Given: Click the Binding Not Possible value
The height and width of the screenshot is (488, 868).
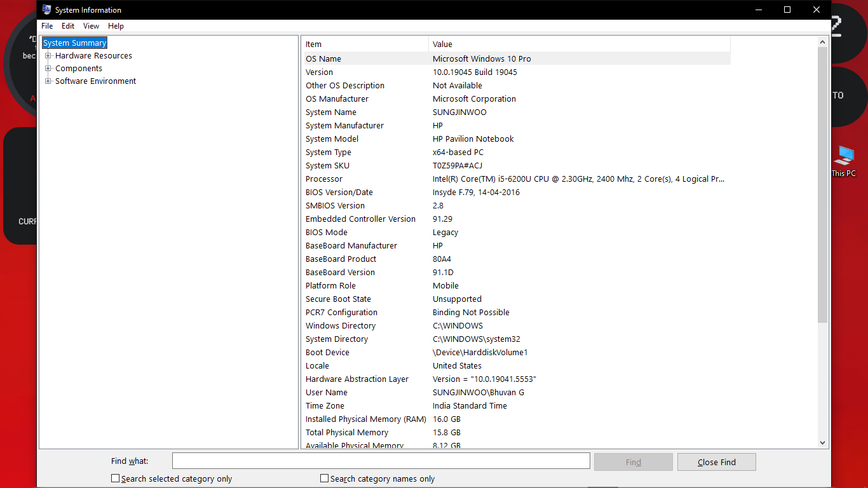Looking at the screenshot, I should tap(471, 312).
